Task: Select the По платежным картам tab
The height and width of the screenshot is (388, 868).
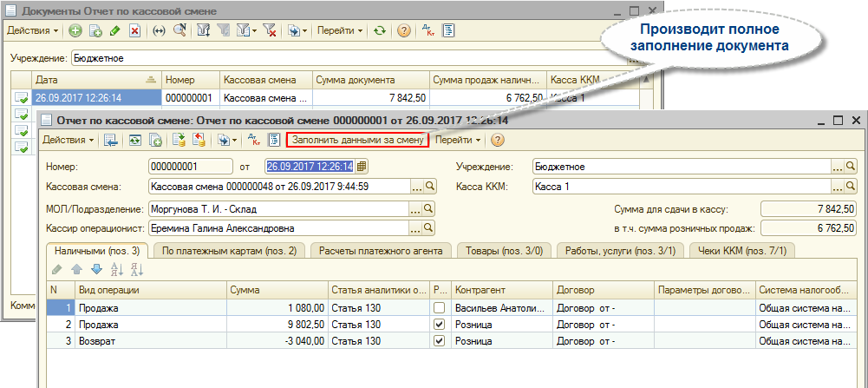Action: pos(229,251)
